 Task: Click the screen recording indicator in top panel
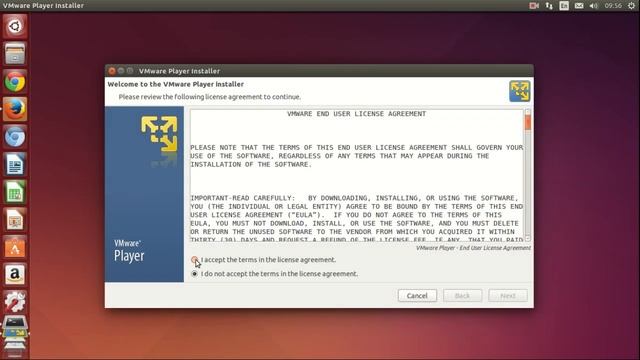click(534, 6)
